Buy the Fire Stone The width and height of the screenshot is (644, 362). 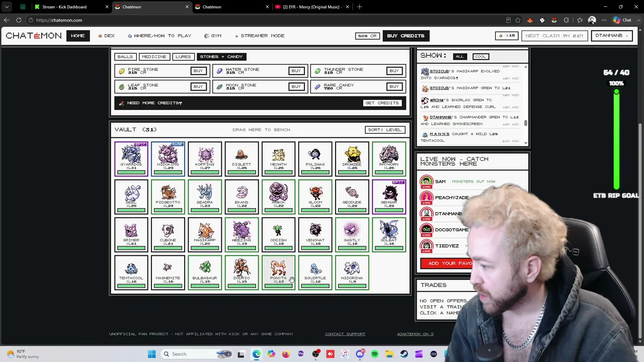(x=198, y=71)
